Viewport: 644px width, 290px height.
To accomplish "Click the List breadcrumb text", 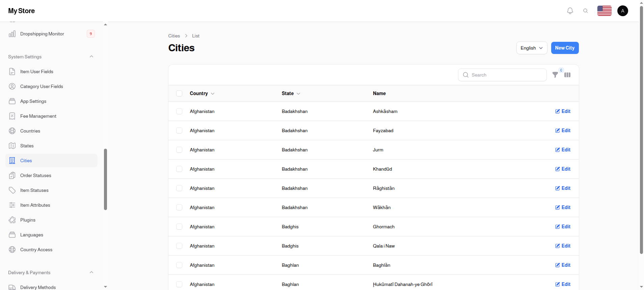I will (x=196, y=36).
